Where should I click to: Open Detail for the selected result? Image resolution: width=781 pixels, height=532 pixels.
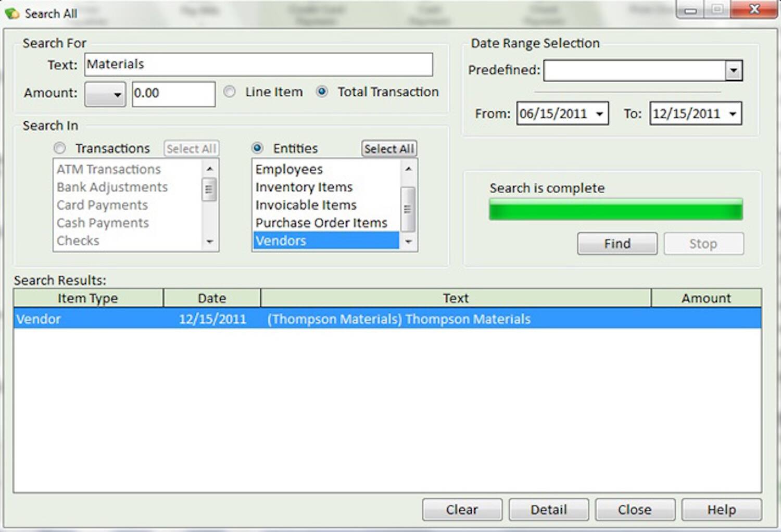coord(548,509)
